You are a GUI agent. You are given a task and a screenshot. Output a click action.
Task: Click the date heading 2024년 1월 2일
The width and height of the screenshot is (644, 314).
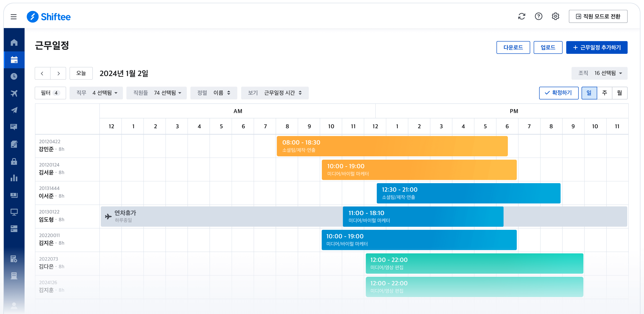coord(124,73)
